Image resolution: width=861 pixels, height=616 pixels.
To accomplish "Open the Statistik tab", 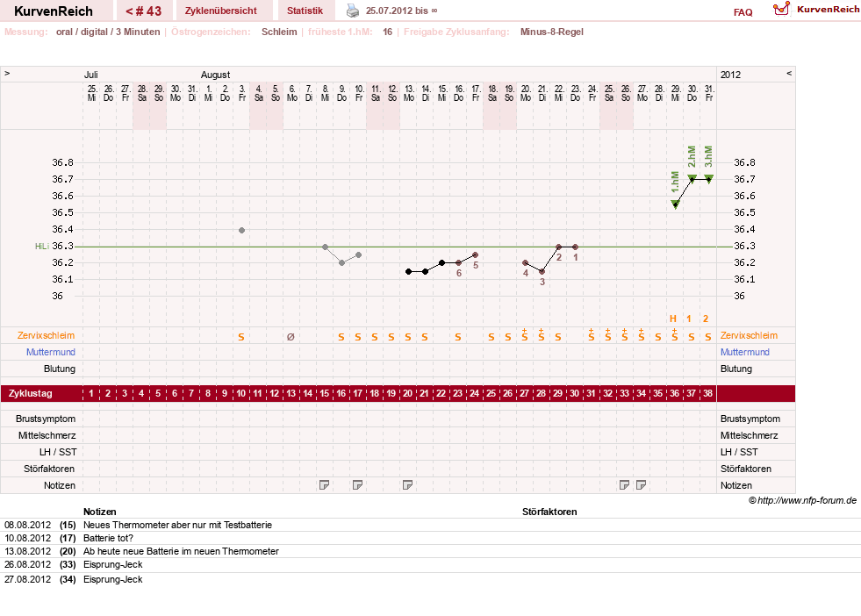I will pos(305,11).
